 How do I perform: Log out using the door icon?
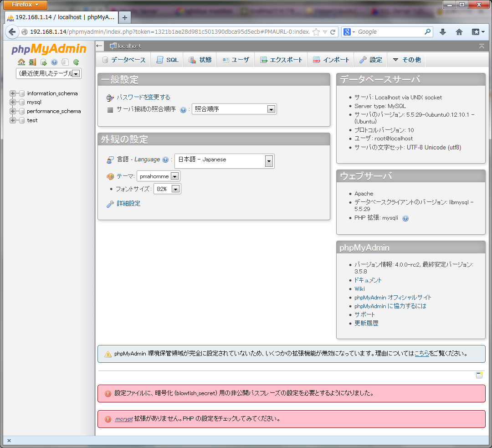tap(32, 62)
